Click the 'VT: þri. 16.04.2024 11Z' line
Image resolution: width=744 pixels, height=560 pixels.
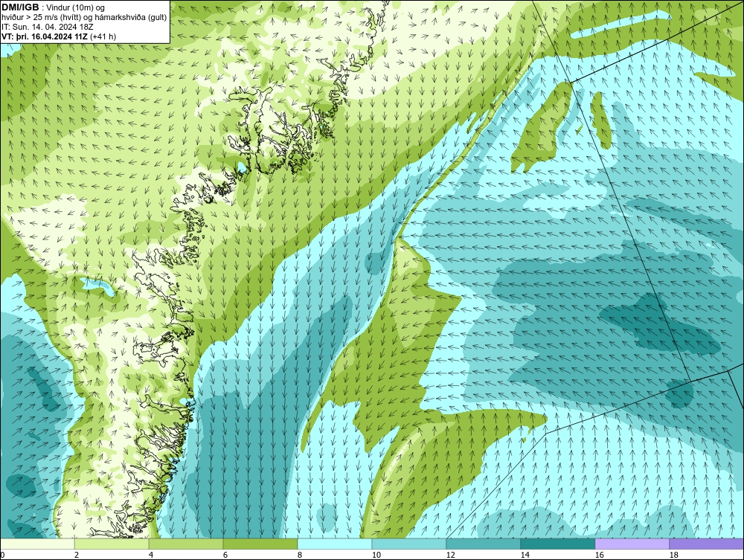click(59, 36)
